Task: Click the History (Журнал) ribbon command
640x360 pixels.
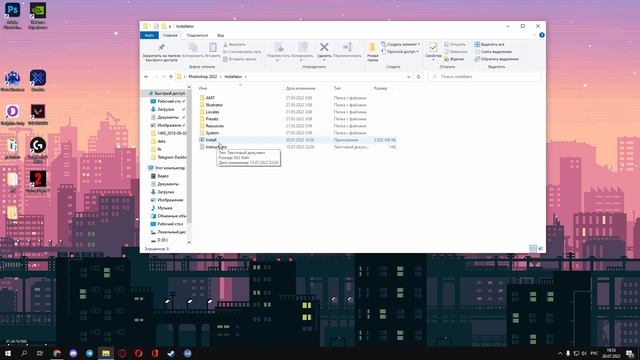Action: [x=454, y=59]
